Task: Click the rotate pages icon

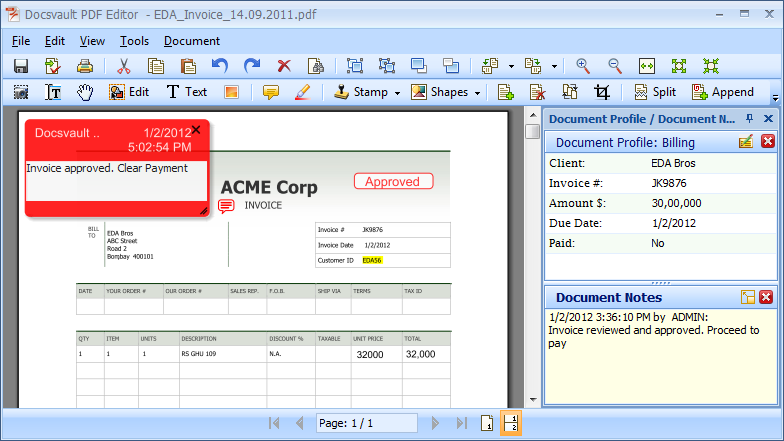Action: coord(570,92)
